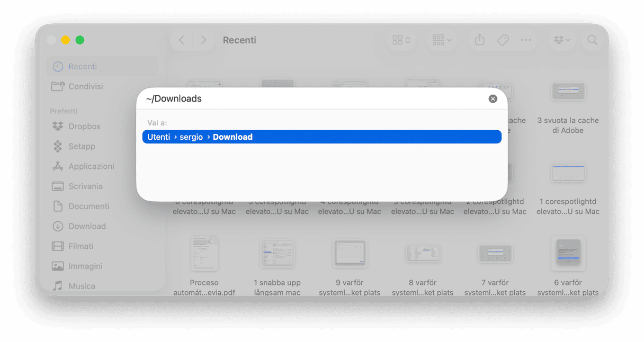Click the Tags toolbar icon
This screenshot has height=342, width=644.
pos(503,40)
